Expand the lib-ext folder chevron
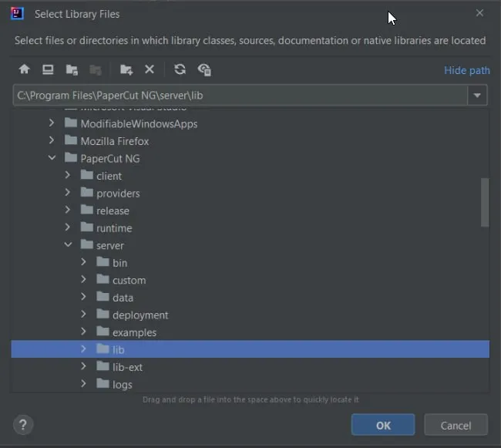 point(83,365)
